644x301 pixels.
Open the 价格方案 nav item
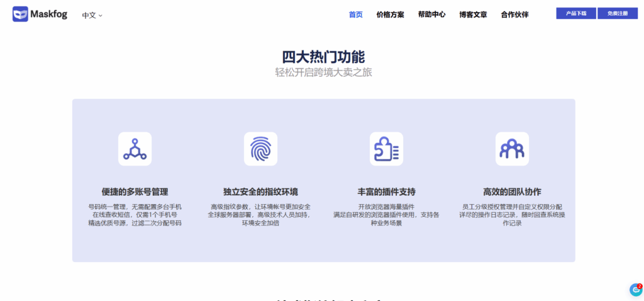390,15
